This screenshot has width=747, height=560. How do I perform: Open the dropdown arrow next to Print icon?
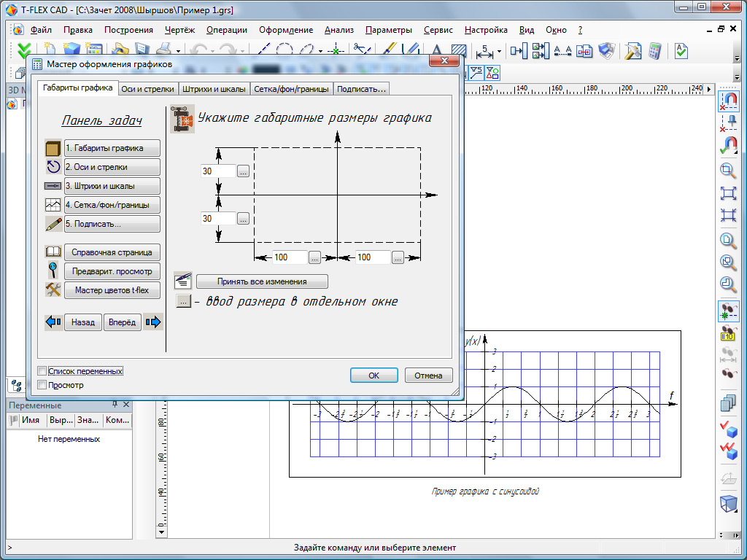[178, 51]
